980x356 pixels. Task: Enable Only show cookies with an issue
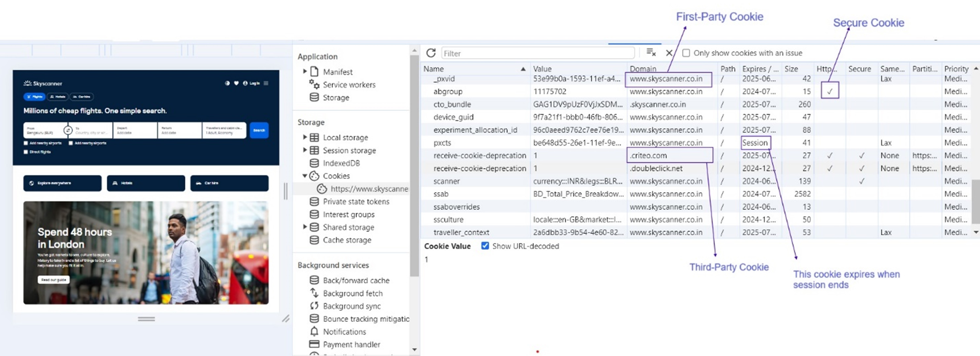coord(686,53)
